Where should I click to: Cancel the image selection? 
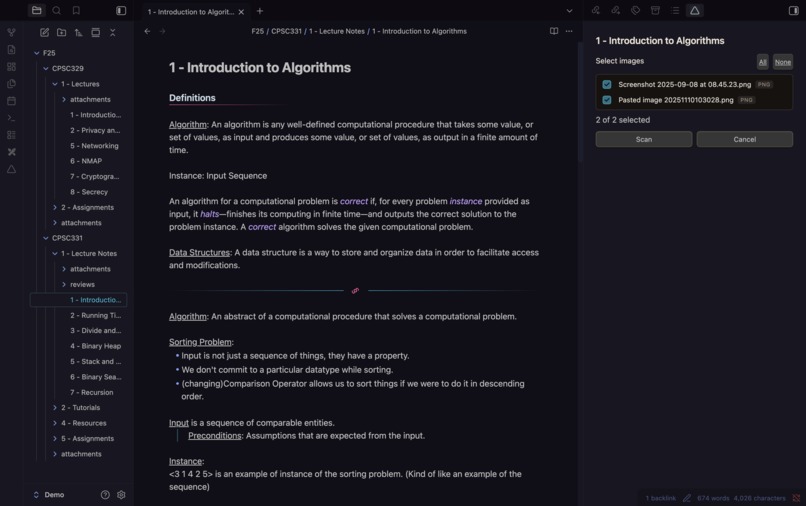[744, 139]
